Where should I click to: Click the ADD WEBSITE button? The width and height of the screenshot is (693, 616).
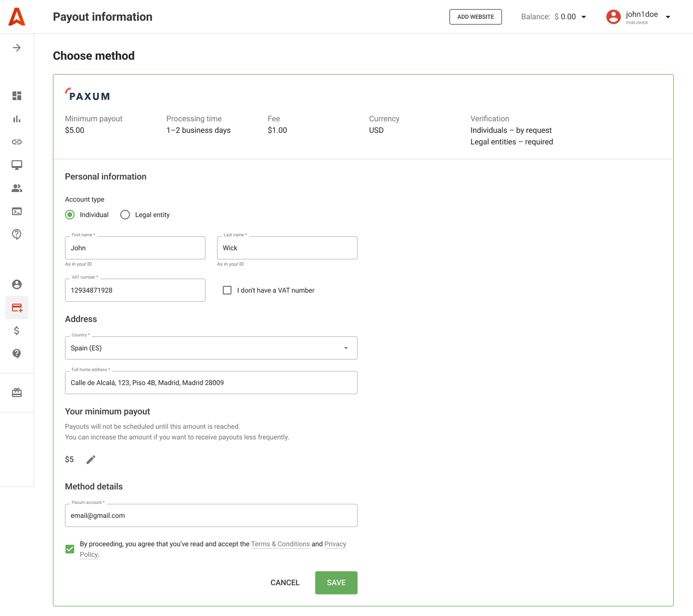tap(475, 17)
